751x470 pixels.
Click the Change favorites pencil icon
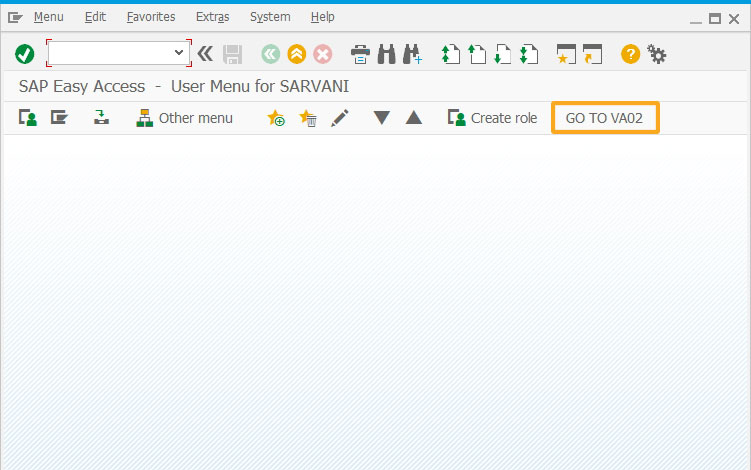[340, 118]
